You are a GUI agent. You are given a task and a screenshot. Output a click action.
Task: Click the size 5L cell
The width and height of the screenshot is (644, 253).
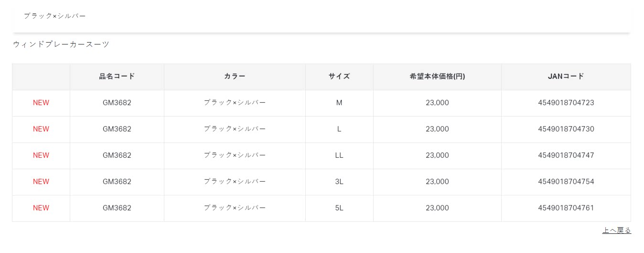[339, 208]
